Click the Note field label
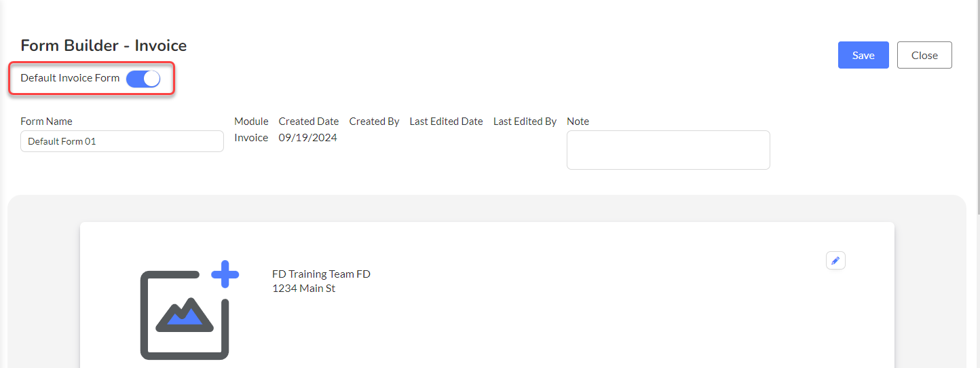Screen dimensions: 980x368 (578, 122)
